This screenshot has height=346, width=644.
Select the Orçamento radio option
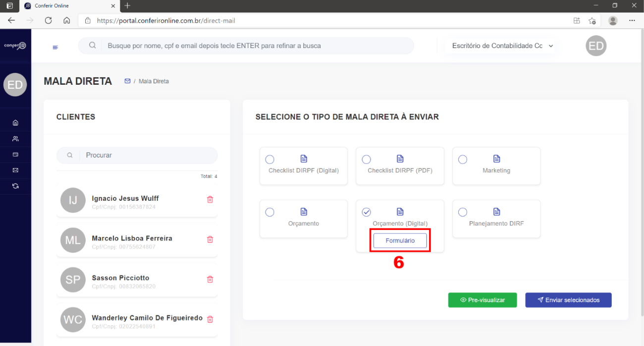point(269,212)
